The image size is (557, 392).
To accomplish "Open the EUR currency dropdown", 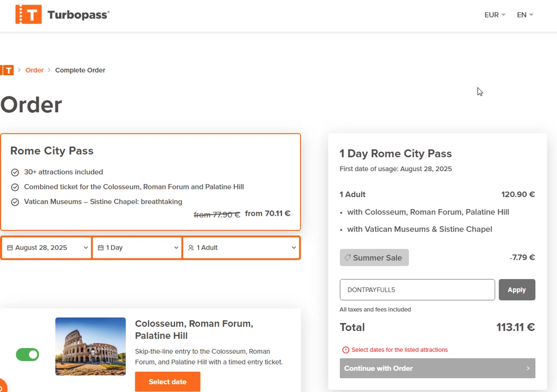I will tap(495, 15).
